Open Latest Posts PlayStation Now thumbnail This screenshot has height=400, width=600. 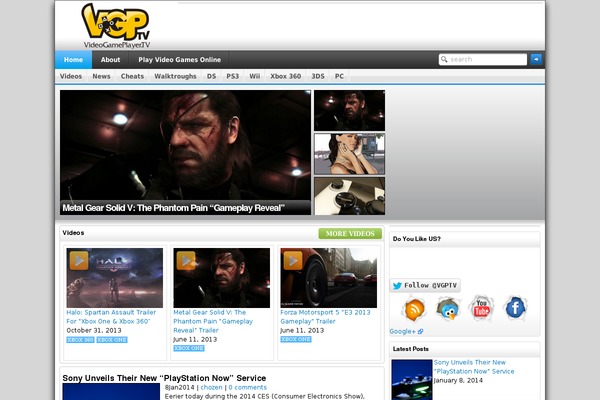[412, 379]
